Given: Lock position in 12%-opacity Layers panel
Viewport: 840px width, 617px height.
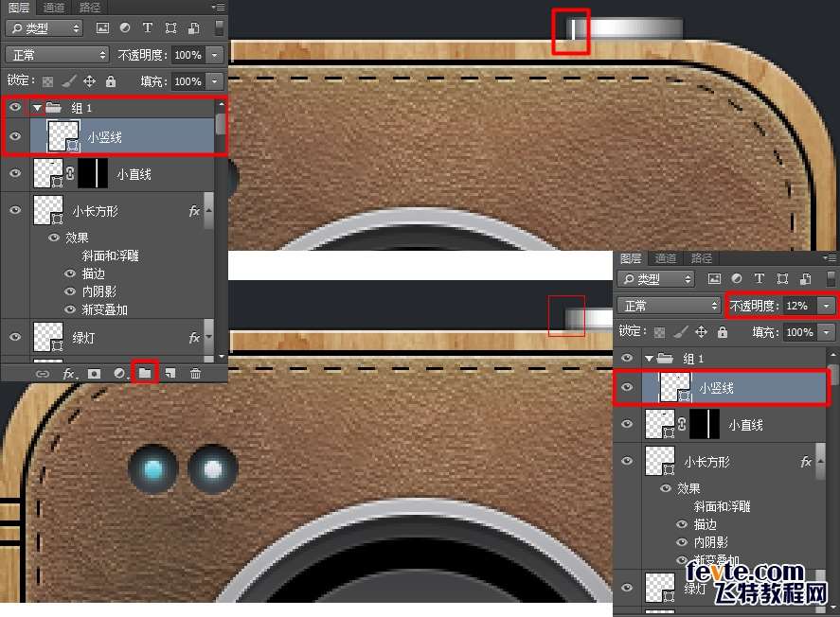Looking at the screenshot, I should coord(701,332).
